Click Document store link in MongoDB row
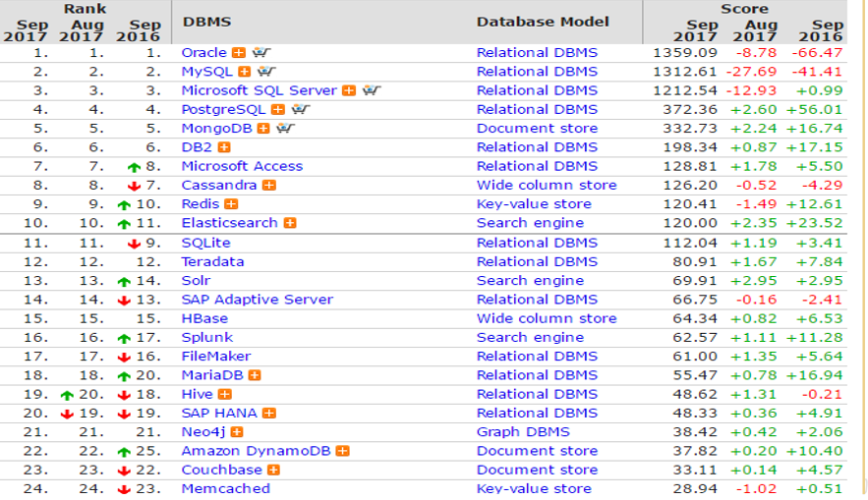 click(x=538, y=129)
